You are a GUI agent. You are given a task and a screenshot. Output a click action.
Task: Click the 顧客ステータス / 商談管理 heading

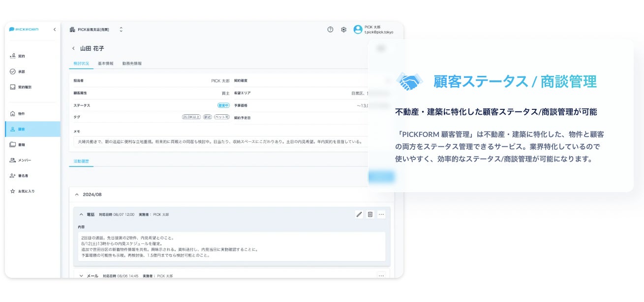pos(515,82)
